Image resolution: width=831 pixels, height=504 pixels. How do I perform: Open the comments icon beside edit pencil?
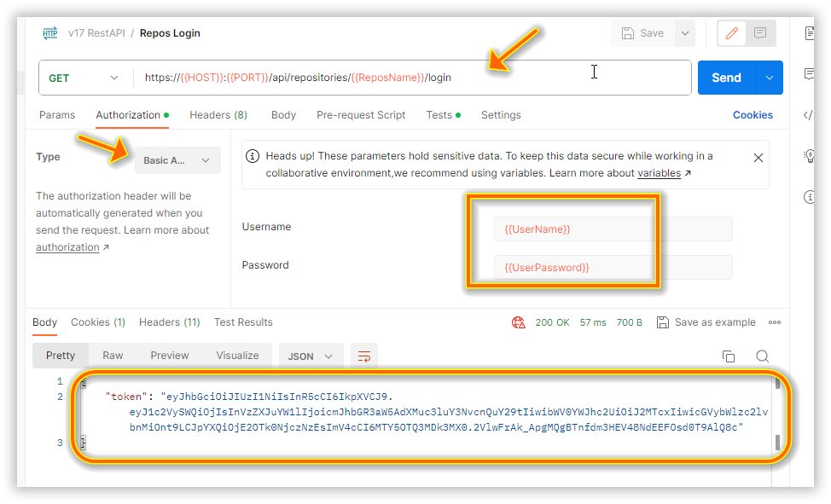click(x=760, y=33)
